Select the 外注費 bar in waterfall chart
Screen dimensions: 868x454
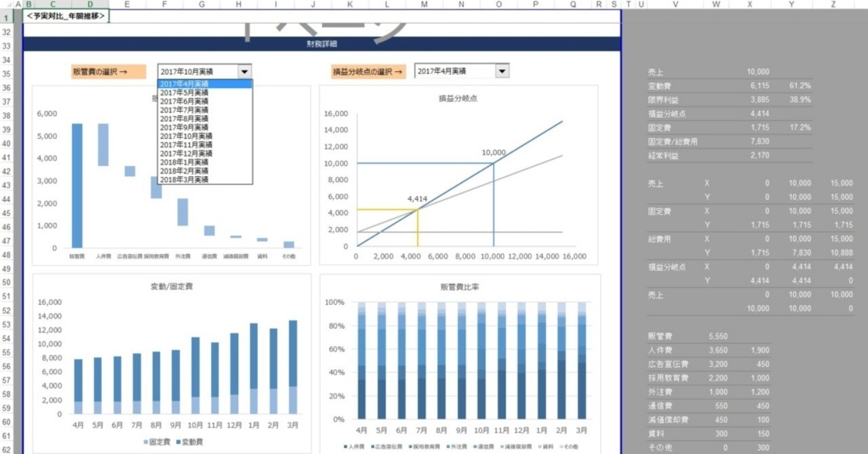pos(183,212)
